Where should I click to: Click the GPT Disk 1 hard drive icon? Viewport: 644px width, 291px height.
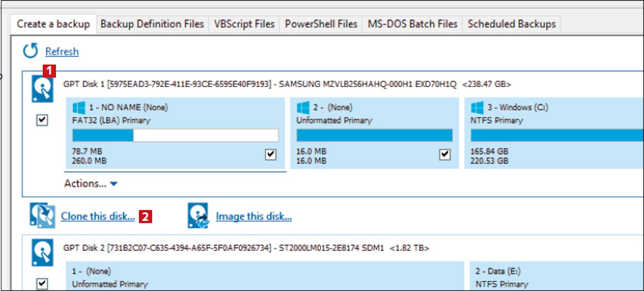tap(43, 89)
